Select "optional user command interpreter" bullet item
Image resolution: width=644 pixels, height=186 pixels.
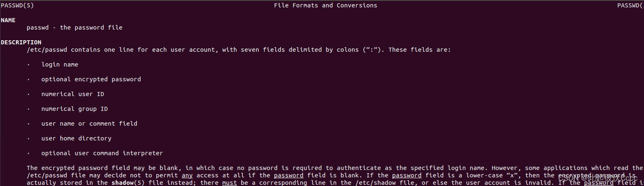point(102,153)
